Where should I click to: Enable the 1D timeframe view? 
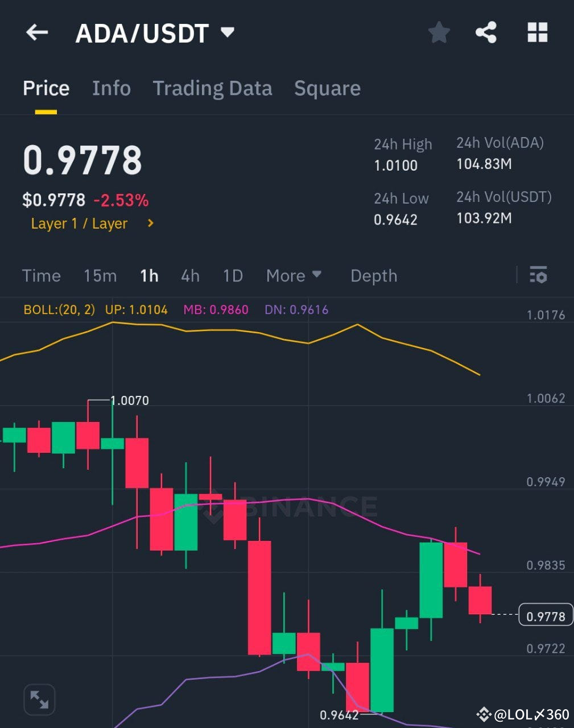(232, 275)
